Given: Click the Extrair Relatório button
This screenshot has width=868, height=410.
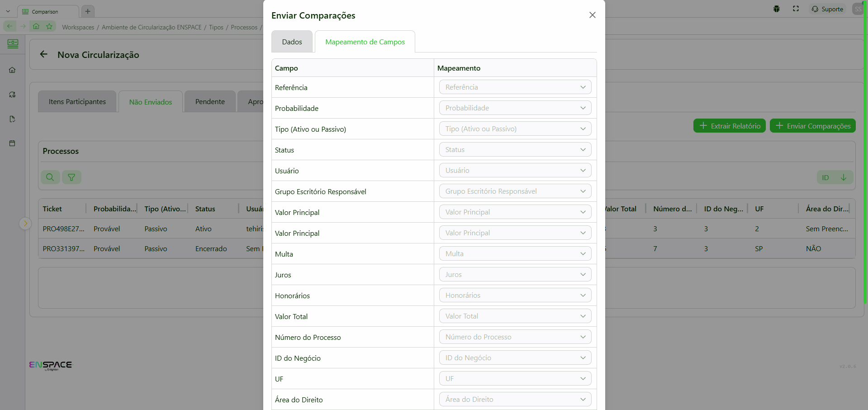Looking at the screenshot, I should [729, 126].
